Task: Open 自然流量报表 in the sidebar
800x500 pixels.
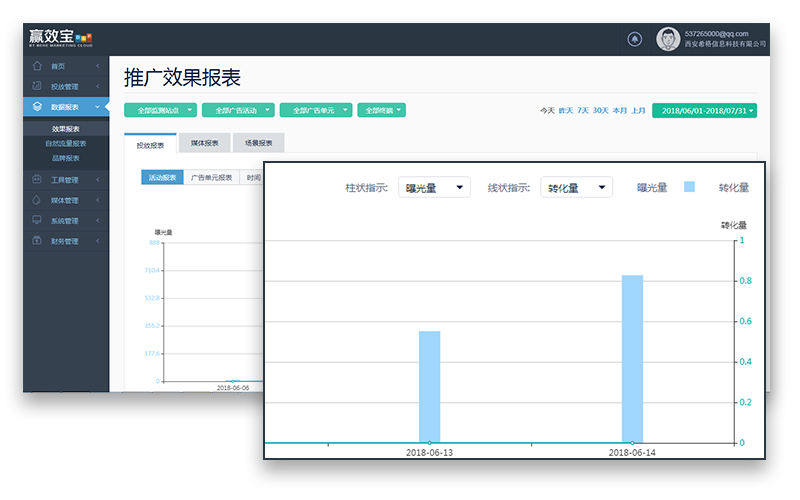Action: point(66,143)
